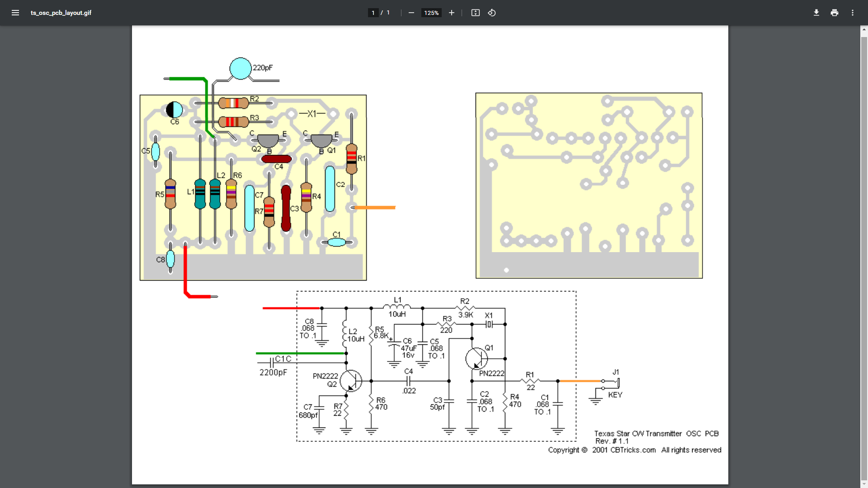Print the document
868x488 pixels.
point(834,13)
